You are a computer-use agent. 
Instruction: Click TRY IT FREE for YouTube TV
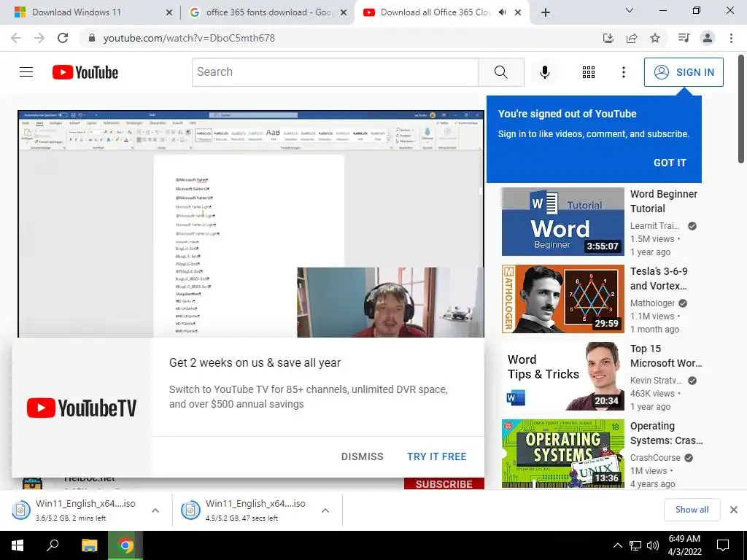[436, 456]
